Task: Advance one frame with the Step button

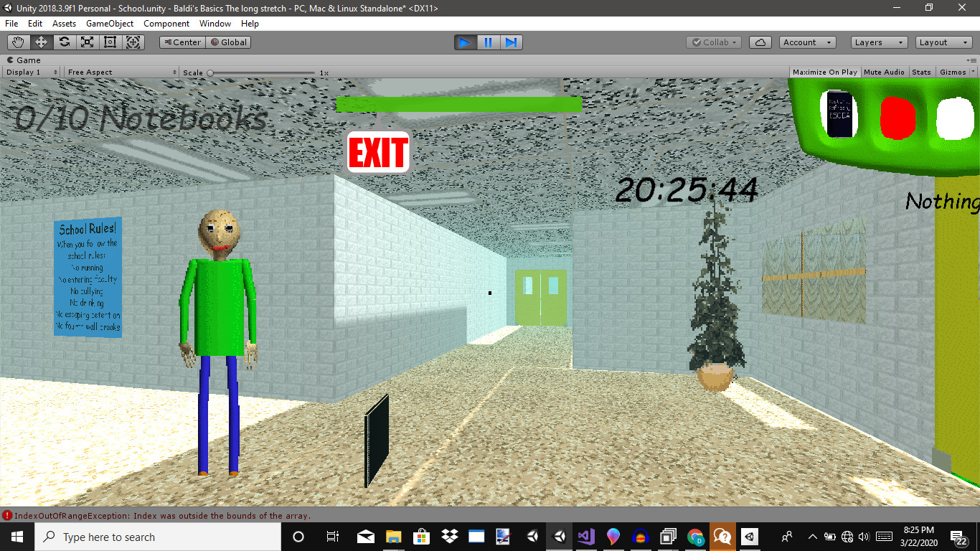Action: (x=512, y=42)
